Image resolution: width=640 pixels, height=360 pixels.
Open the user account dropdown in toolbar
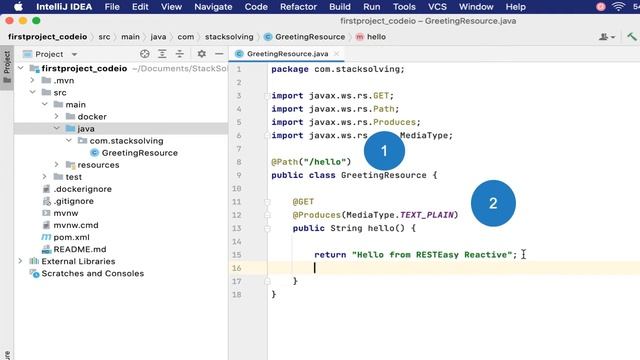[x=607, y=37]
